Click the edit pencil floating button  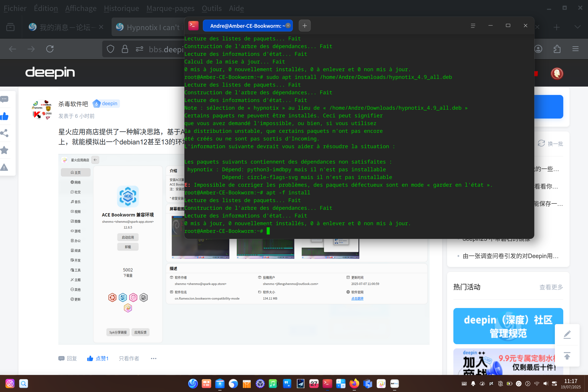click(567, 335)
